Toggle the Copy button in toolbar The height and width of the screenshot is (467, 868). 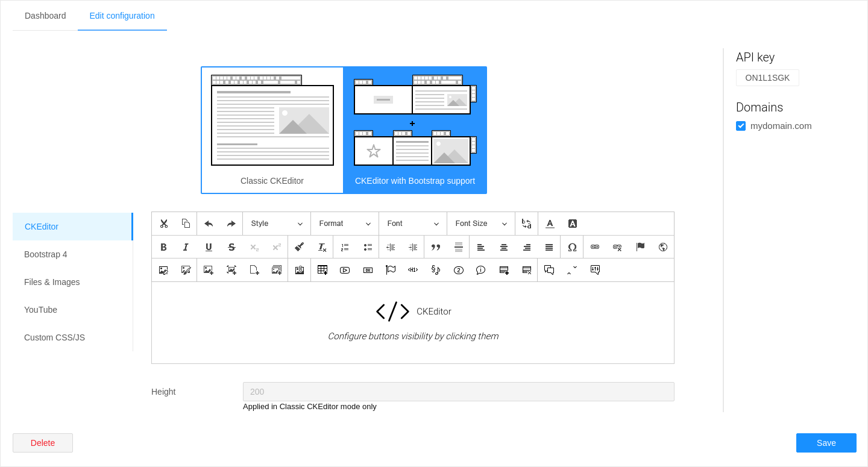click(x=186, y=224)
